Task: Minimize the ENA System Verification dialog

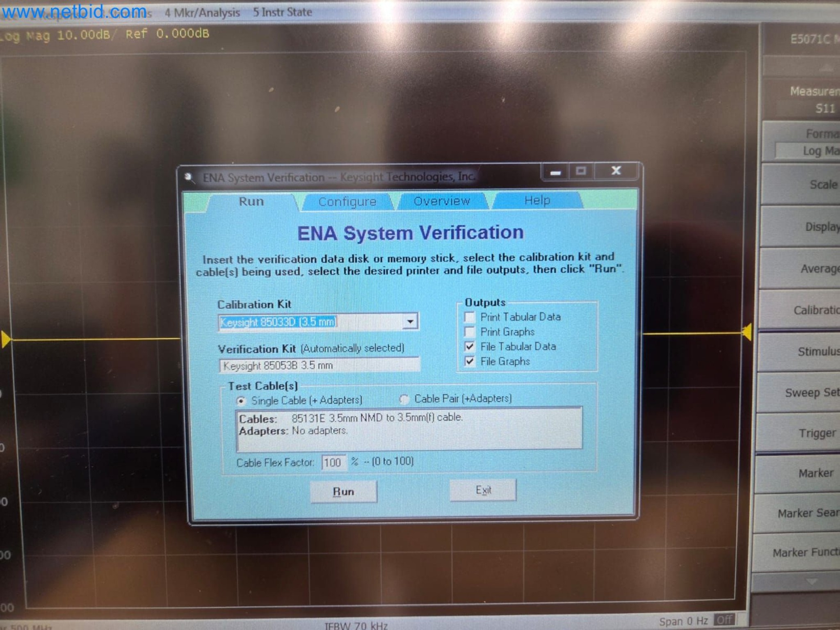Action: click(x=555, y=172)
